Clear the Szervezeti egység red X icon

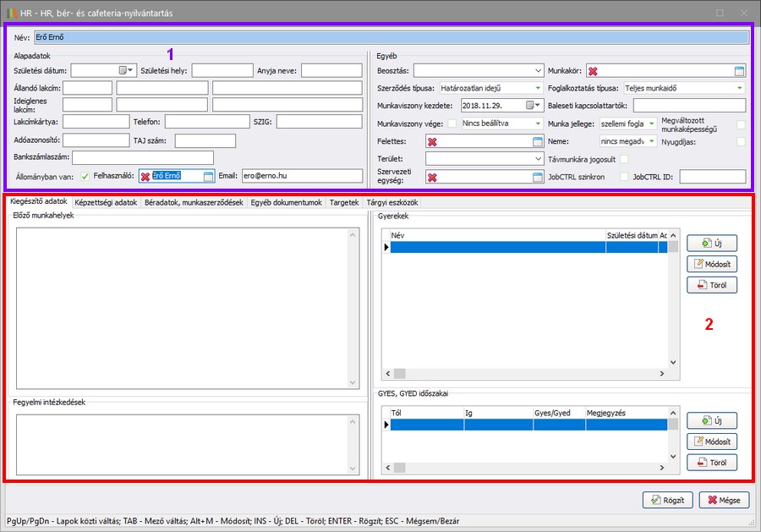point(432,177)
